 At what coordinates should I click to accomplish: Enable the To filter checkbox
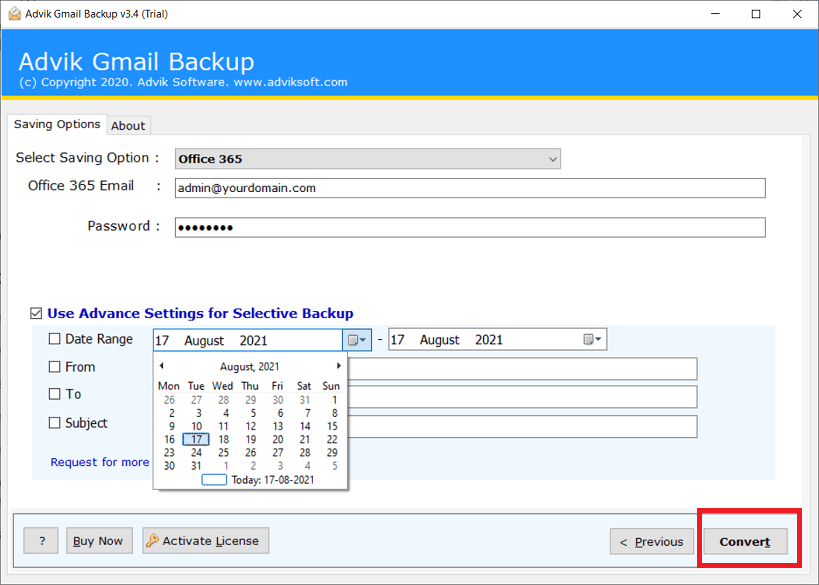pos(54,394)
